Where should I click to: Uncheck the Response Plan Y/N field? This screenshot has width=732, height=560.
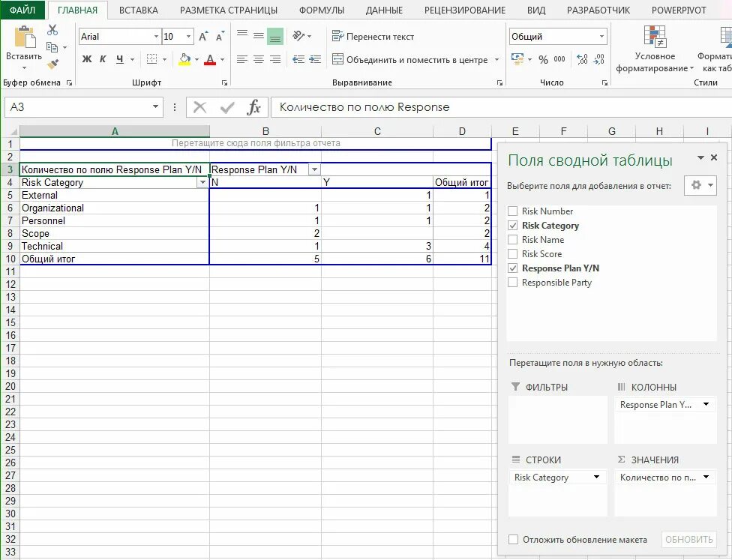[512, 268]
